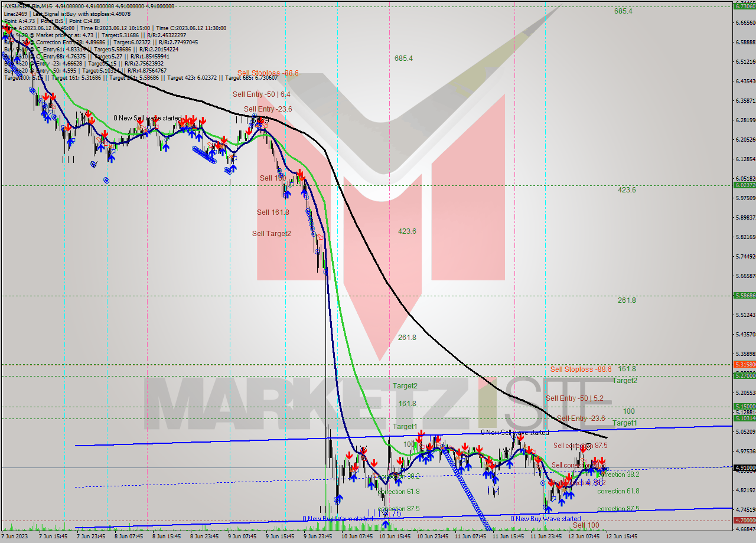This screenshot has height=543, width=756.
Task: Click the 'Sell Entry -50 | 5.2' label
Action: pyautogui.click(x=575, y=398)
